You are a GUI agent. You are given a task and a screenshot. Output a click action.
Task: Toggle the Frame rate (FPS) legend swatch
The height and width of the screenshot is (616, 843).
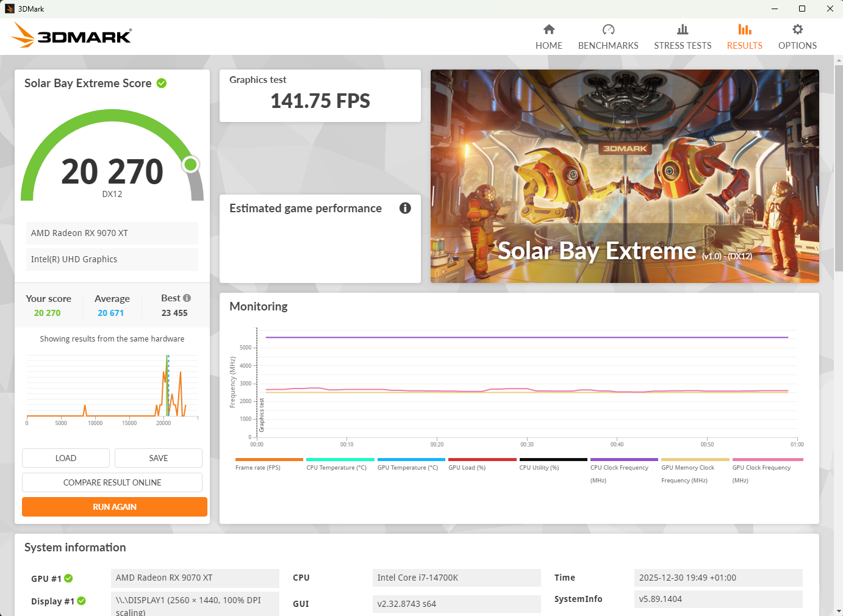tap(269, 459)
